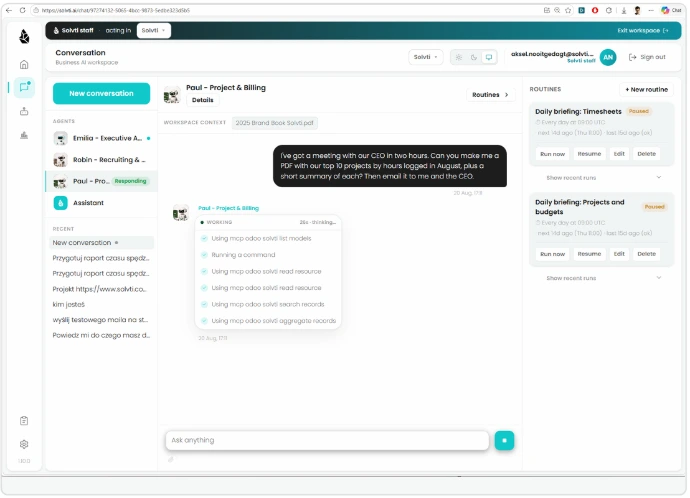The width and height of the screenshot is (690, 498).
Task: Click the browser address bar URL
Action: click(116, 10)
